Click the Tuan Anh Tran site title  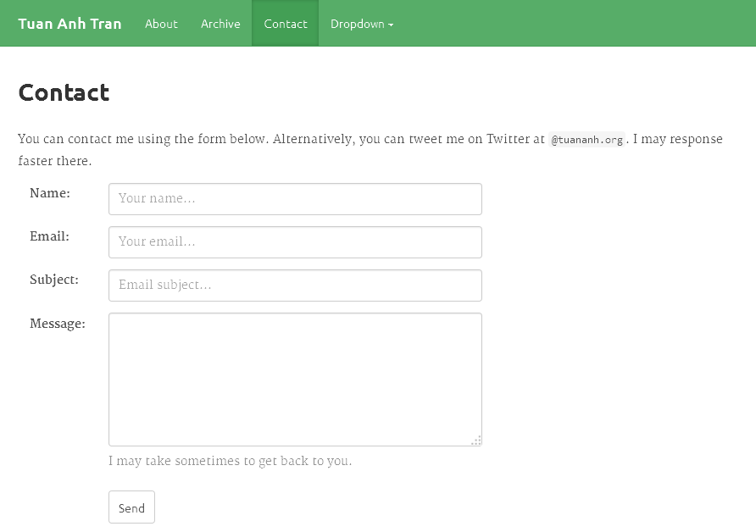pos(69,24)
